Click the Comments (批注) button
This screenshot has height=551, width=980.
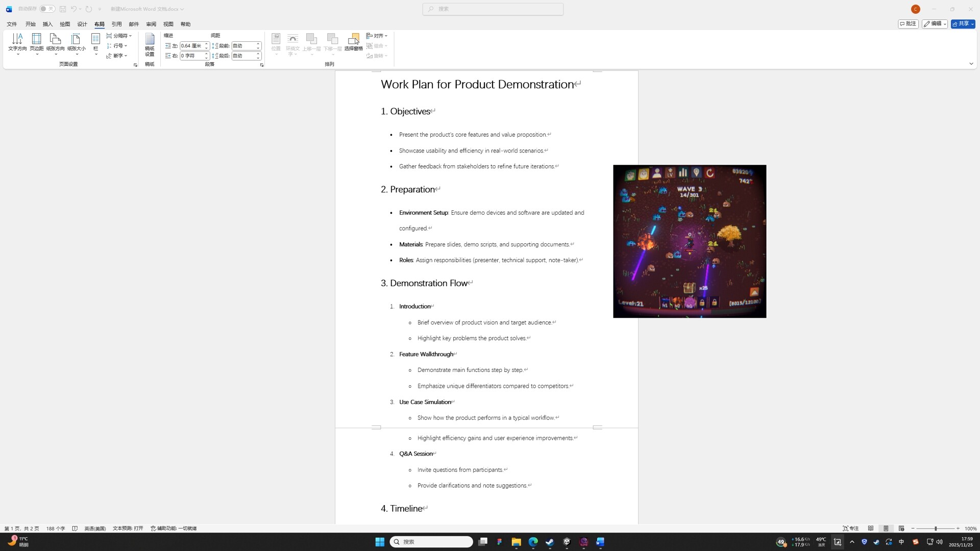(908, 24)
